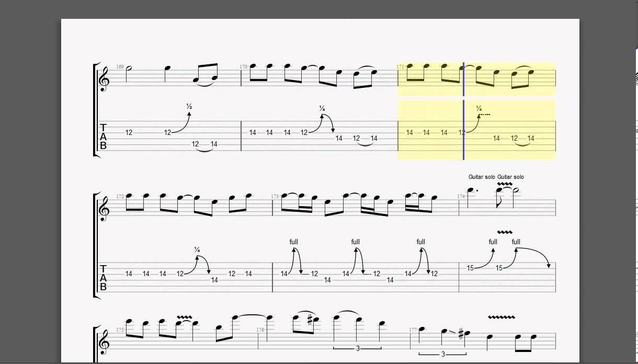Image resolution: width=638 pixels, height=364 pixels.
Task: Click the third "full" bend in measure 173
Action: pos(421,242)
